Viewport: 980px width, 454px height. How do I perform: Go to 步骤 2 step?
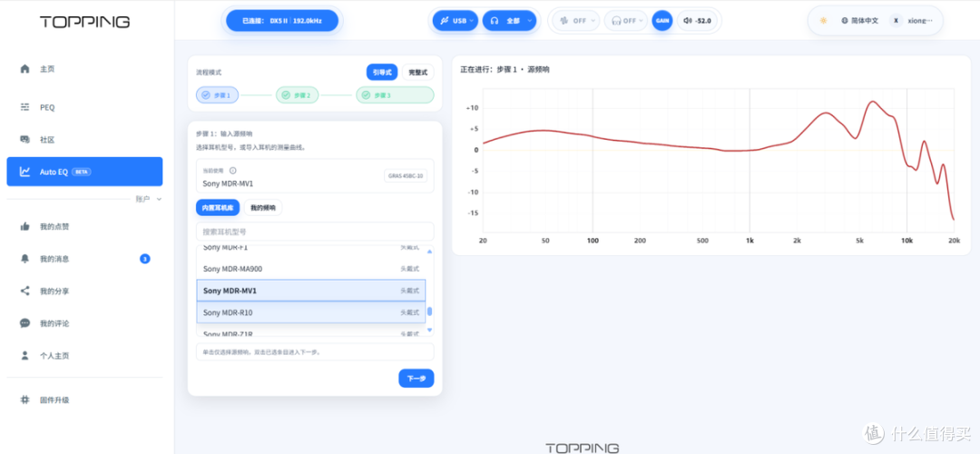tap(297, 95)
